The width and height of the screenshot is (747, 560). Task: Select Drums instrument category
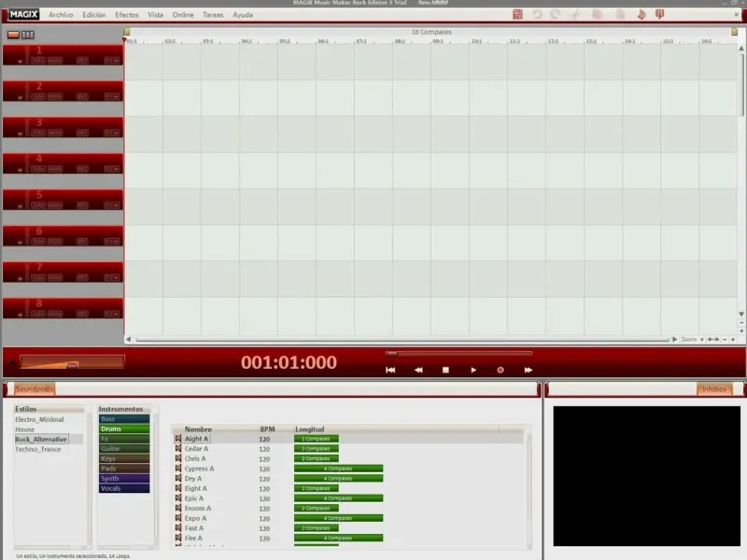pyautogui.click(x=124, y=428)
